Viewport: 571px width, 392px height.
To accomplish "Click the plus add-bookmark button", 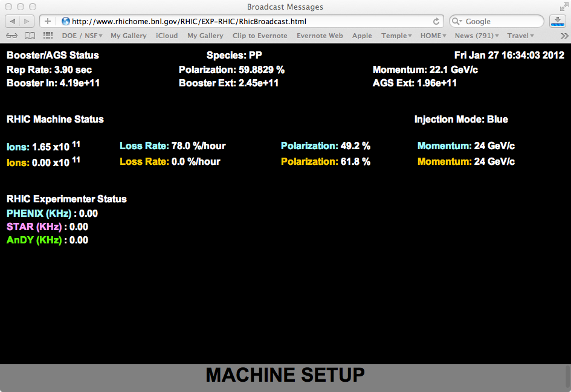I will pos(48,22).
